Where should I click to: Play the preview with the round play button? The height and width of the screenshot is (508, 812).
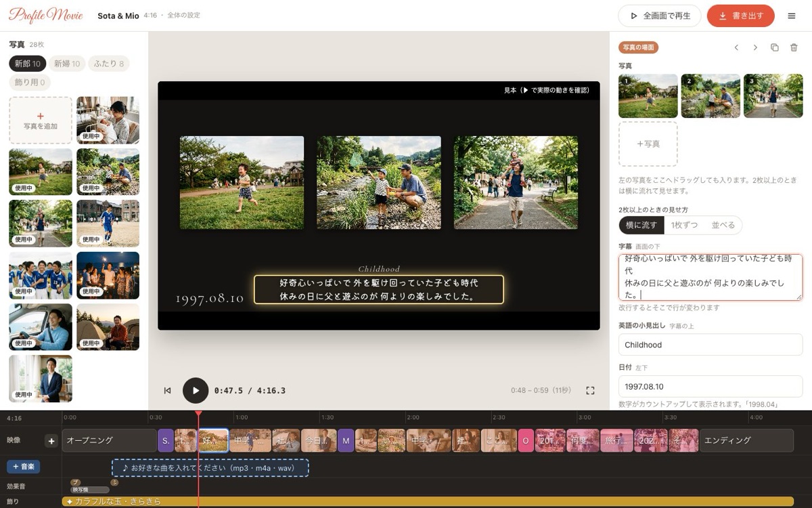tap(196, 390)
